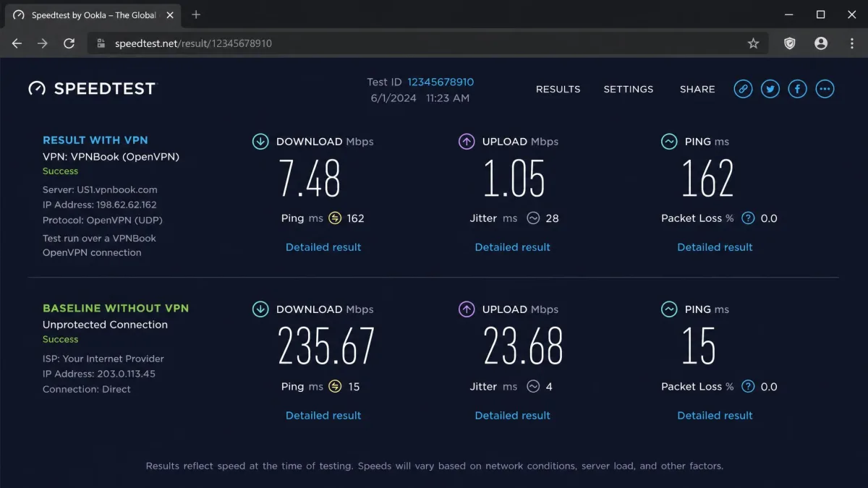Viewport: 868px width, 488px height.
Task: Click baseline upload value 23.68
Action: click(x=524, y=346)
